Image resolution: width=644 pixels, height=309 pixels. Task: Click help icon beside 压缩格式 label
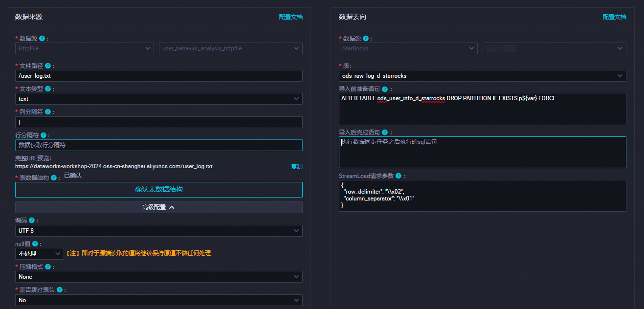48,267
